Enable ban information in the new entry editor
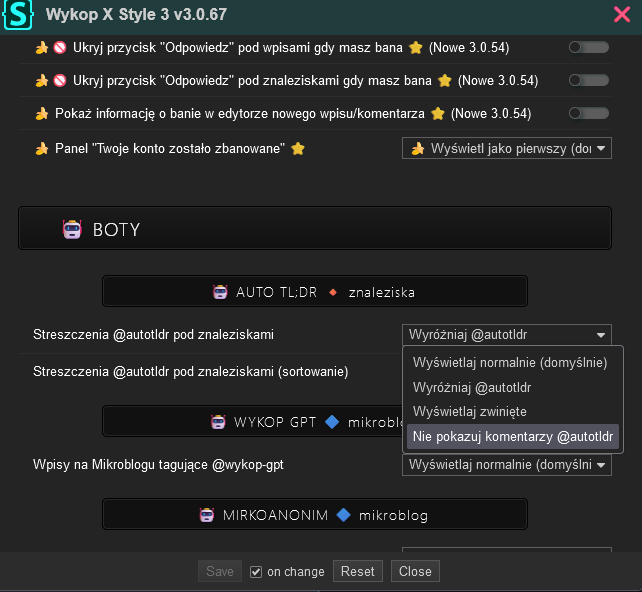The height and width of the screenshot is (592, 642). pos(589,114)
